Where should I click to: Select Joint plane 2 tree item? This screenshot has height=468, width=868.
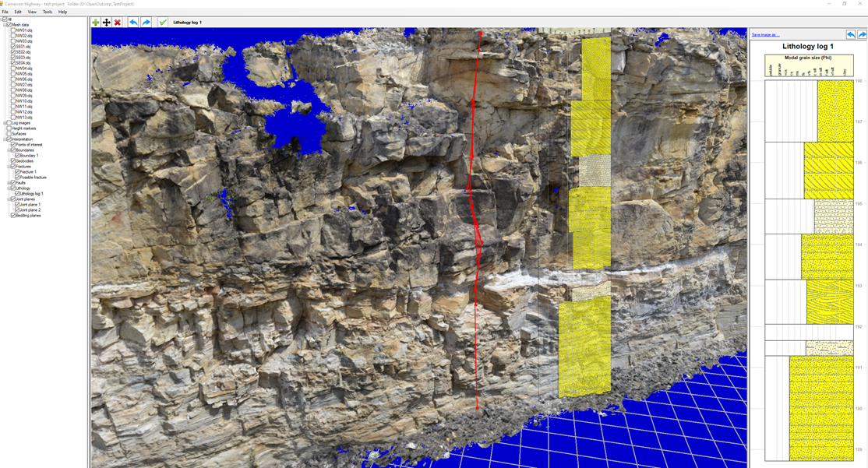pos(30,210)
